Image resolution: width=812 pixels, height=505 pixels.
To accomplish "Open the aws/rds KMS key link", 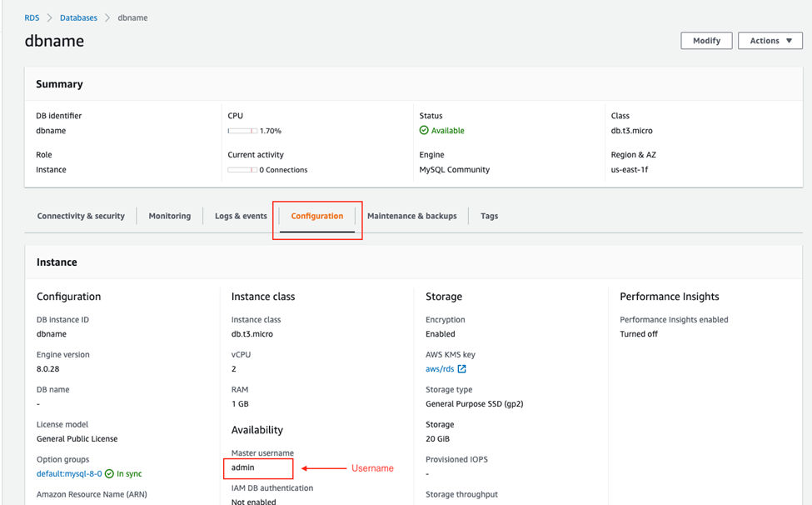I will coord(439,369).
